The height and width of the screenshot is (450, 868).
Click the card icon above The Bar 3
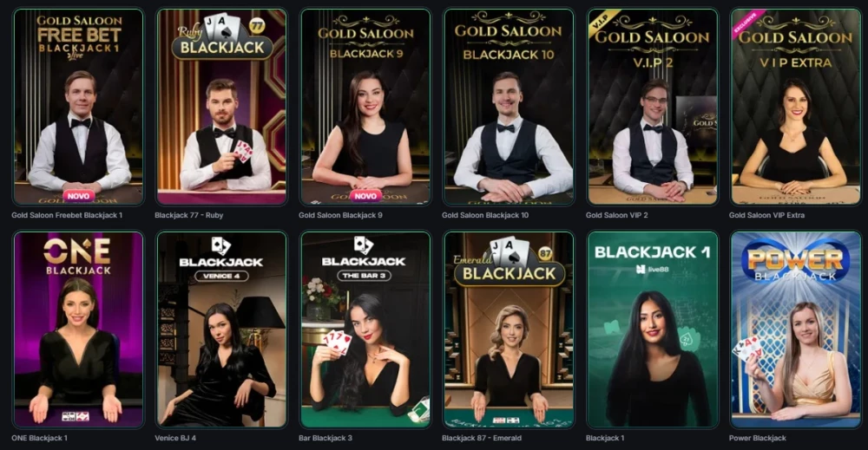pos(364,245)
